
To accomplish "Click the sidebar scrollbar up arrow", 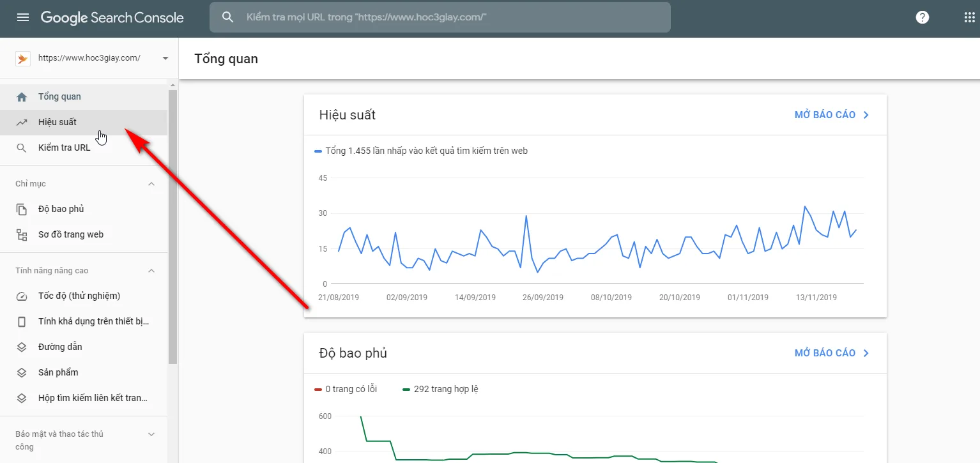I will pyautogui.click(x=172, y=84).
